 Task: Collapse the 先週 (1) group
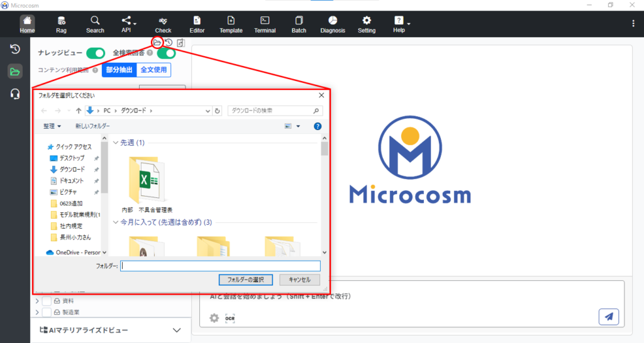[x=116, y=143]
